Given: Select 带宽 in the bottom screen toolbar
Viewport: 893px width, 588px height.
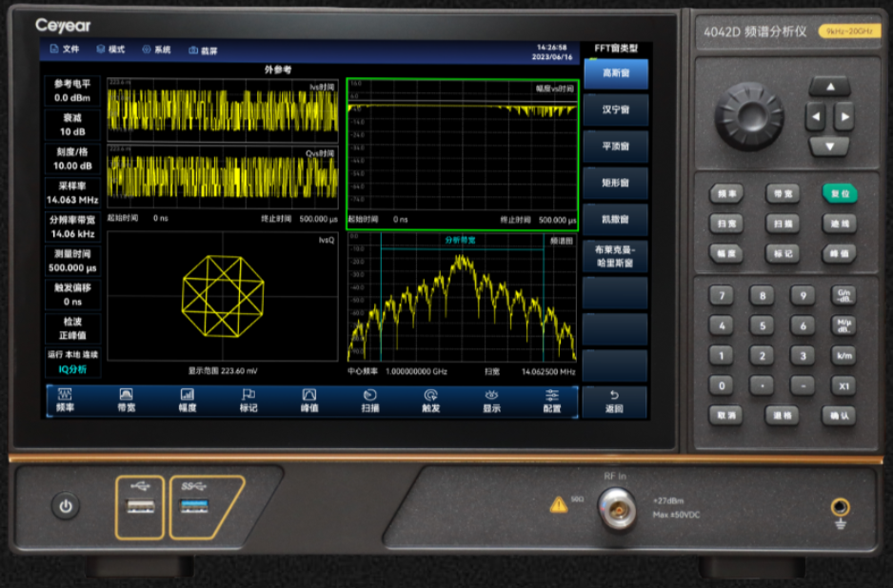Looking at the screenshot, I should [126, 395].
